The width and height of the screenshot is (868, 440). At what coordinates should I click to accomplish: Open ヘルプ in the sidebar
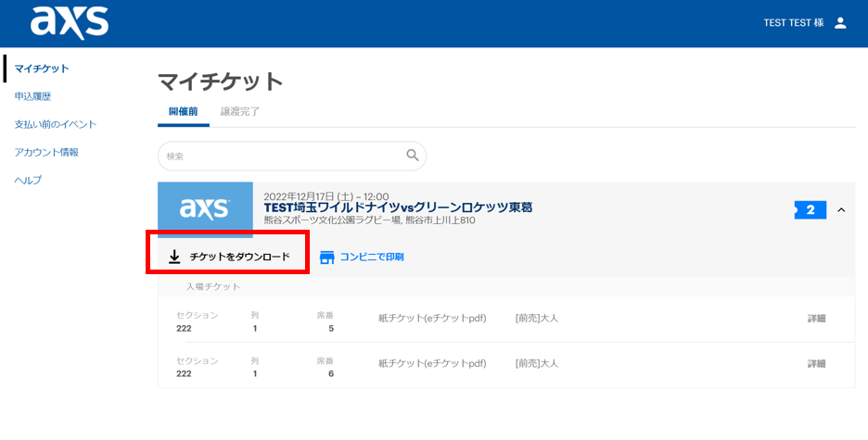pos(28,181)
